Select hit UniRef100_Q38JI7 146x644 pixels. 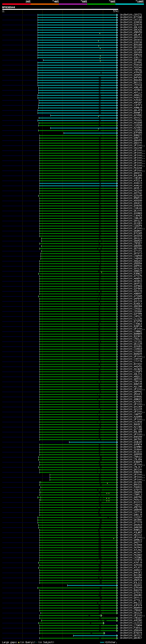point(131,58)
